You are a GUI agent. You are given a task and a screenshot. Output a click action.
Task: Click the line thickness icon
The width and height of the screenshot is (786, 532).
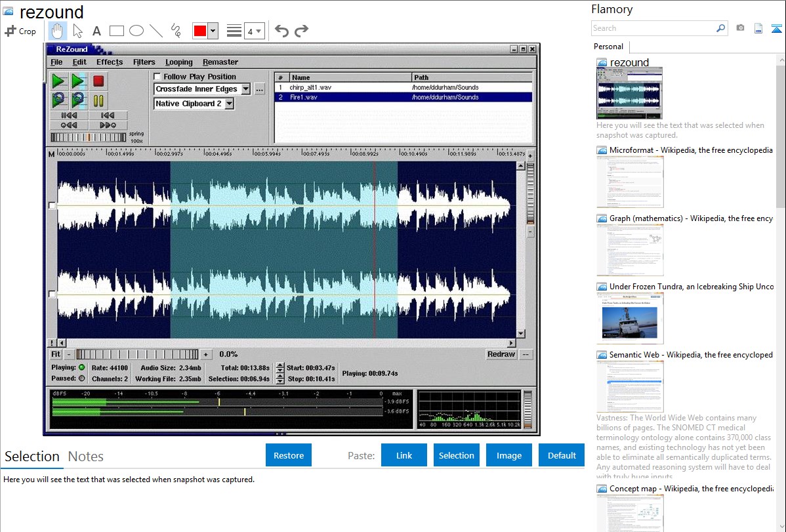[x=234, y=31]
